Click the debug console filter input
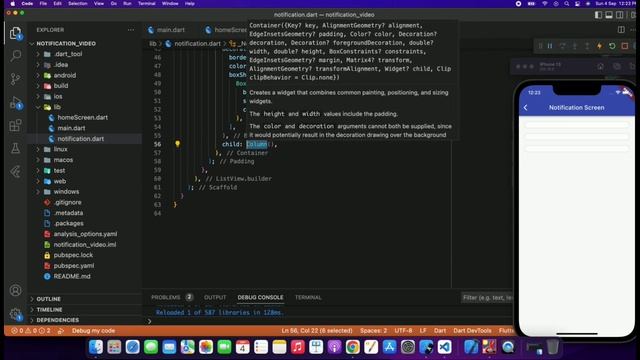 487,298
